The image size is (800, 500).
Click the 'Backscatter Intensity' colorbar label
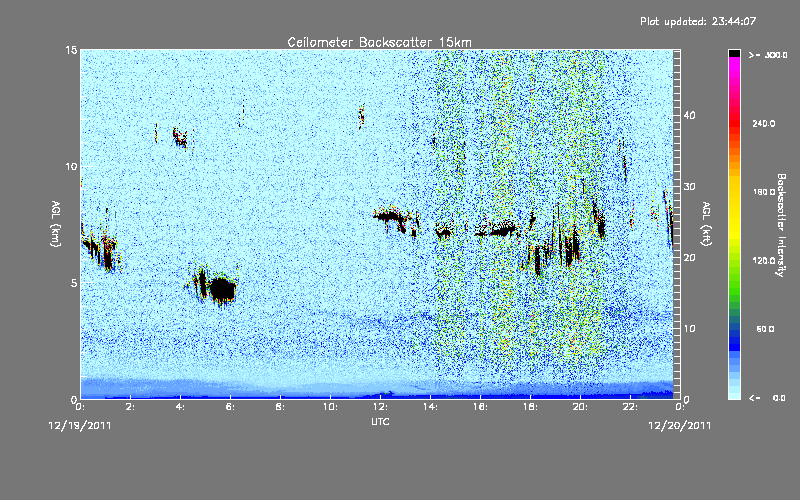coord(781,225)
